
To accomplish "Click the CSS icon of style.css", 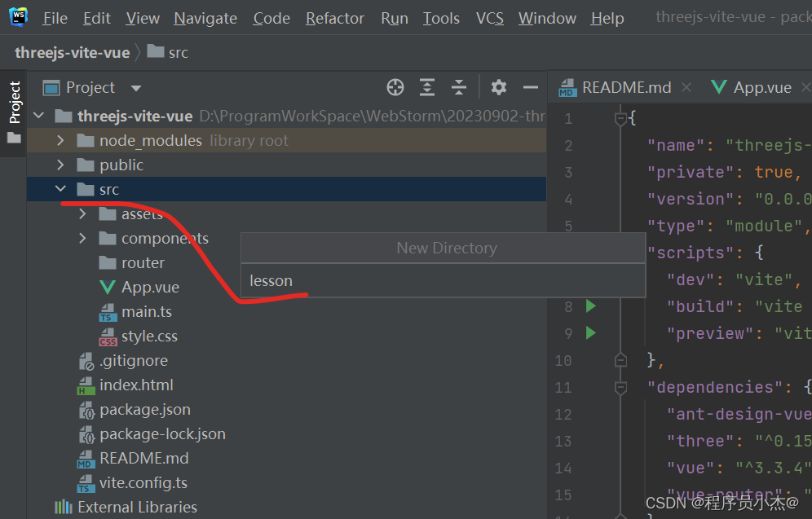I will click(x=107, y=336).
